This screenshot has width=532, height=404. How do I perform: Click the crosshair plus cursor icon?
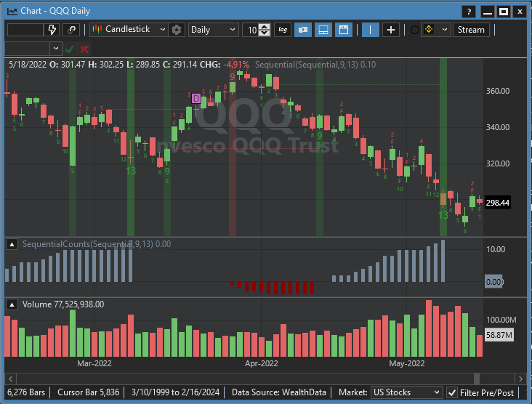coord(392,30)
